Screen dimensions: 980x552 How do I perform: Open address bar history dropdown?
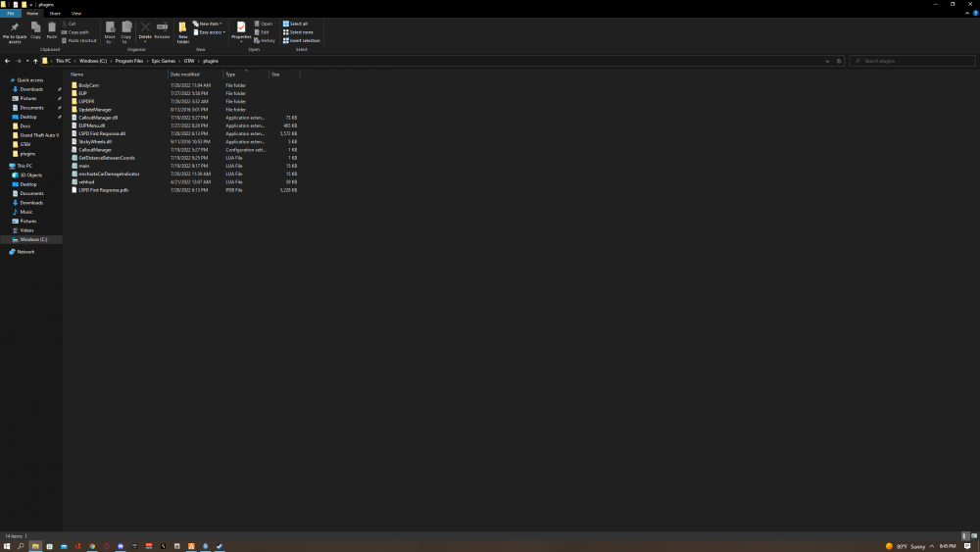[827, 61]
